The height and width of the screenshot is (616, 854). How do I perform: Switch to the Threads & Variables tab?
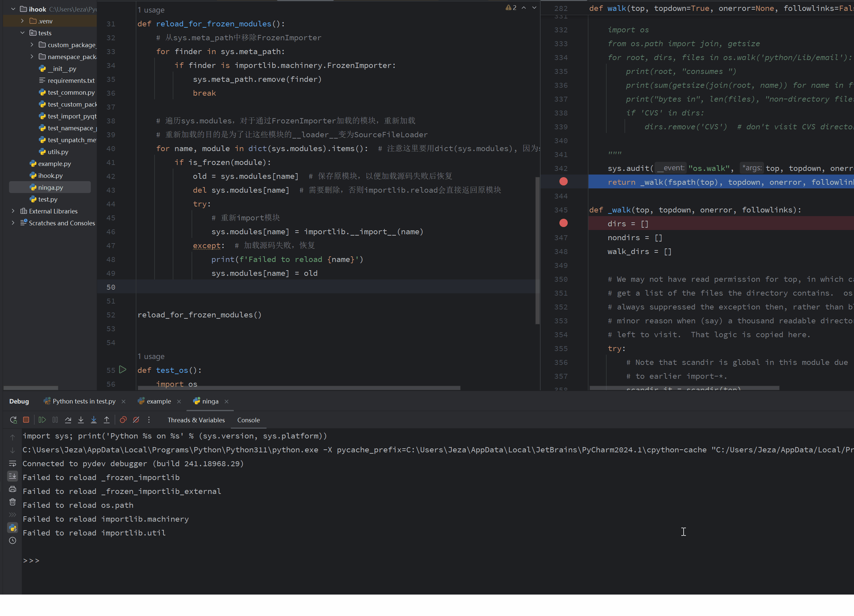click(x=196, y=420)
